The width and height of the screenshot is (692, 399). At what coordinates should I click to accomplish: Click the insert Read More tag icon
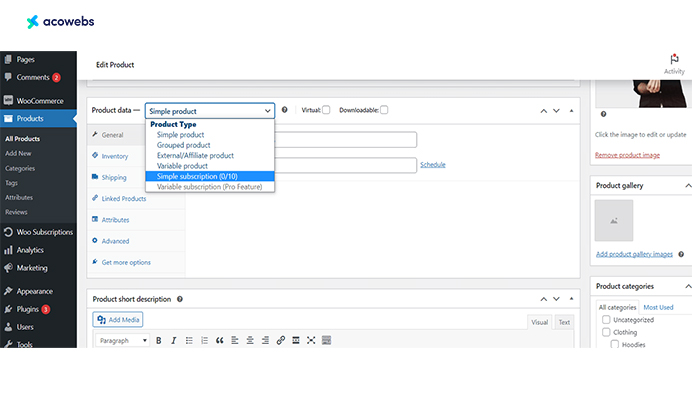296,340
